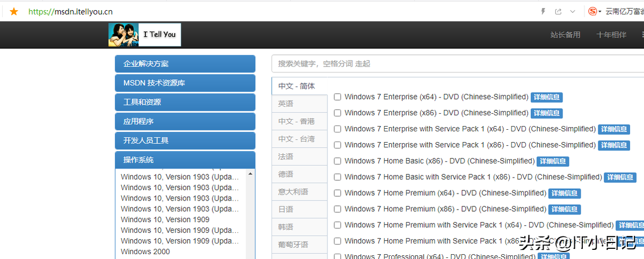Collapse or open 企业解决方案 section
This screenshot has width=644, height=259.
185,64
